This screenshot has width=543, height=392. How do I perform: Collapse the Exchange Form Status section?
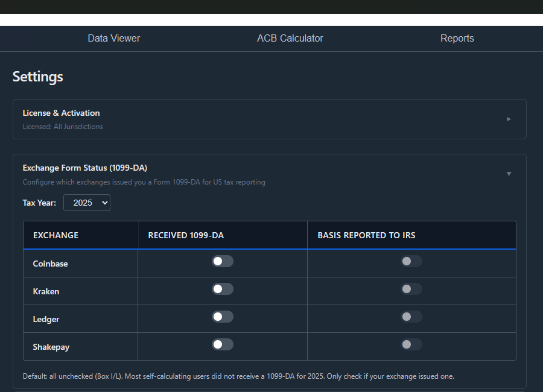(507, 172)
